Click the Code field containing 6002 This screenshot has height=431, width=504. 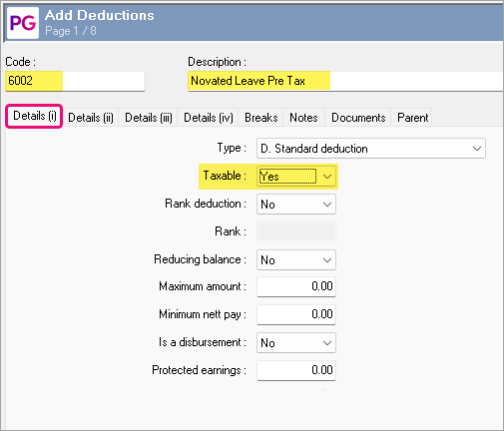(x=75, y=81)
